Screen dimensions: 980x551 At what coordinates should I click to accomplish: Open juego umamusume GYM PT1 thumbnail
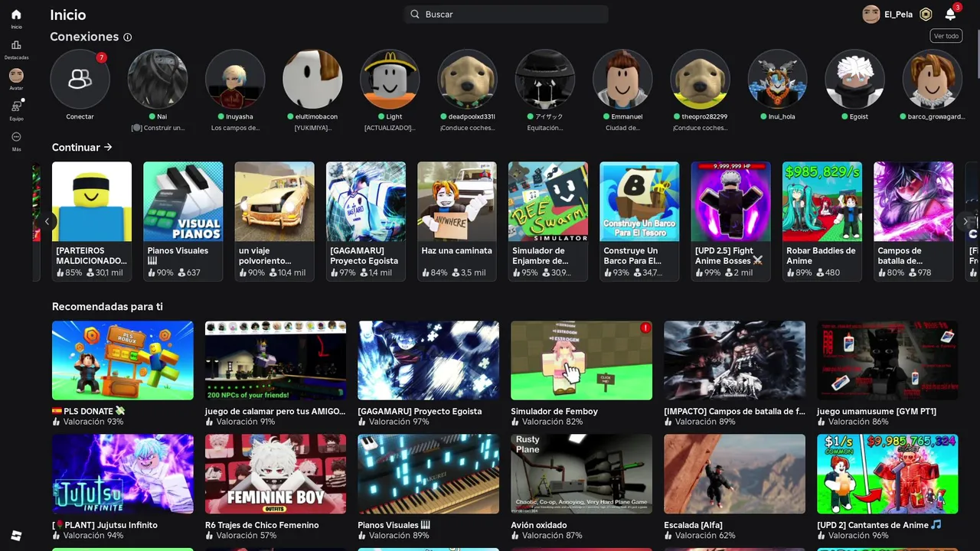[887, 360]
